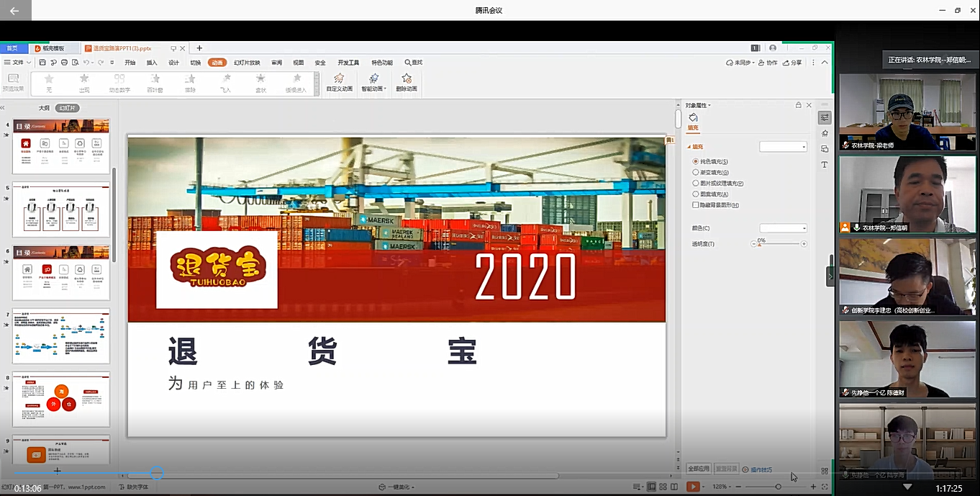Click the print icon in quick access toolbar
The height and width of the screenshot is (496, 980).
64,63
